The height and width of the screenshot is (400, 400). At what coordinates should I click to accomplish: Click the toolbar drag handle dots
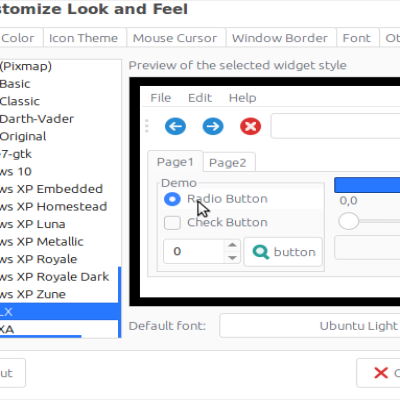pos(147,126)
